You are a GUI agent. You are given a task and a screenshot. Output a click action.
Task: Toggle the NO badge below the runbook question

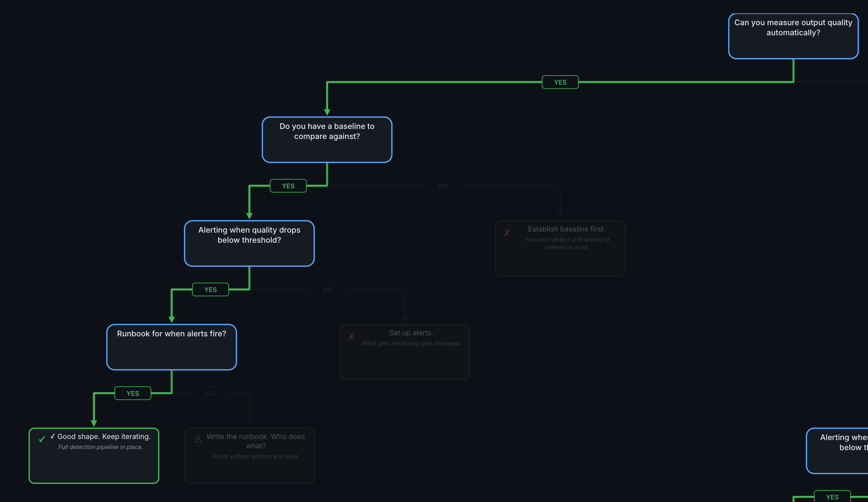tap(210, 393)
